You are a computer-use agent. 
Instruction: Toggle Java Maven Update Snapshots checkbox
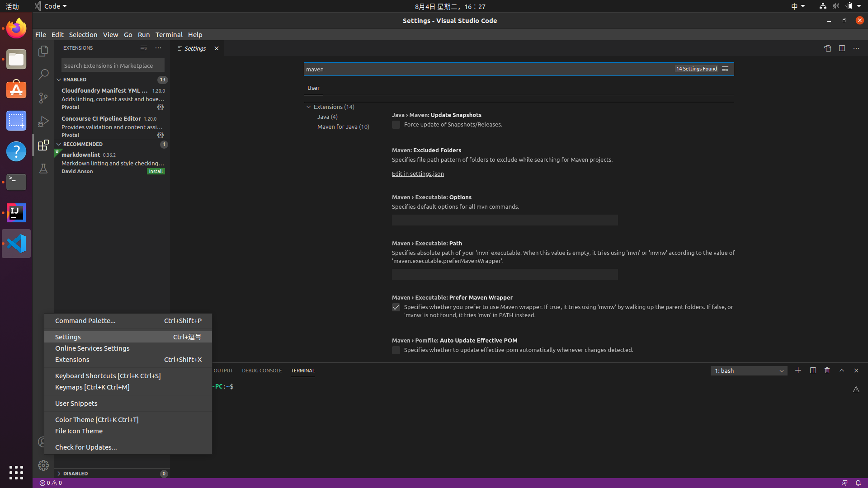tap(395, 125)
